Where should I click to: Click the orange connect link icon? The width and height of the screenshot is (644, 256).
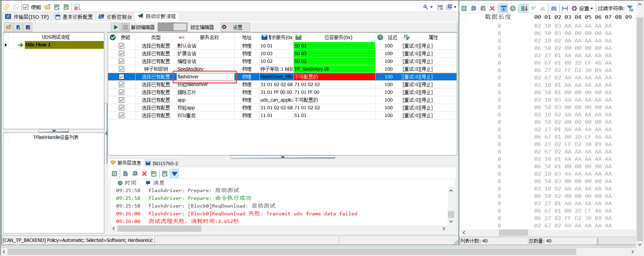(6, 7)
